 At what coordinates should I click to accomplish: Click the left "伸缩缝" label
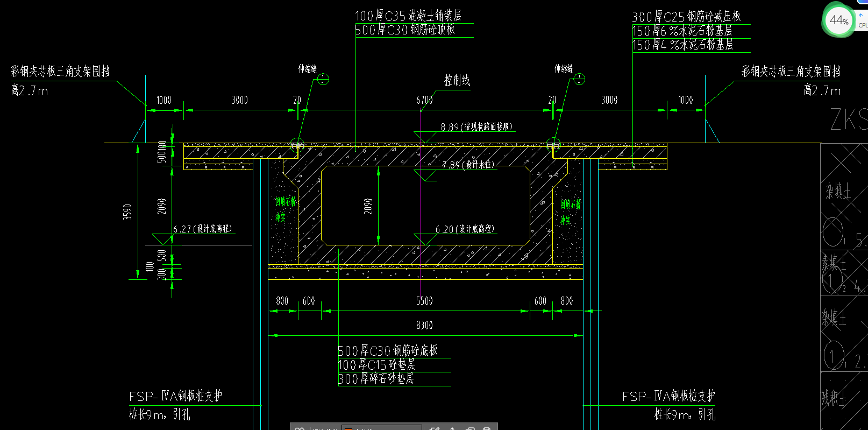click(x=308, y=69)
